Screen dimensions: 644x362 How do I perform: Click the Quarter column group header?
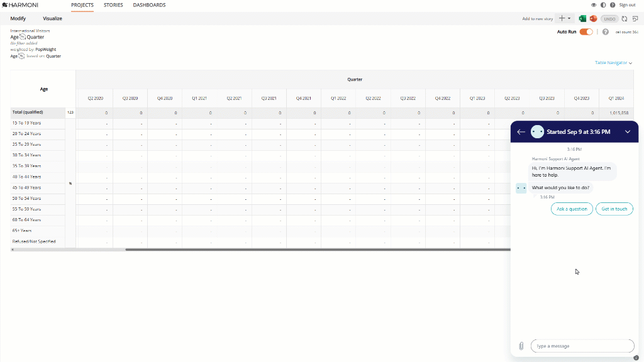point(355,80)
